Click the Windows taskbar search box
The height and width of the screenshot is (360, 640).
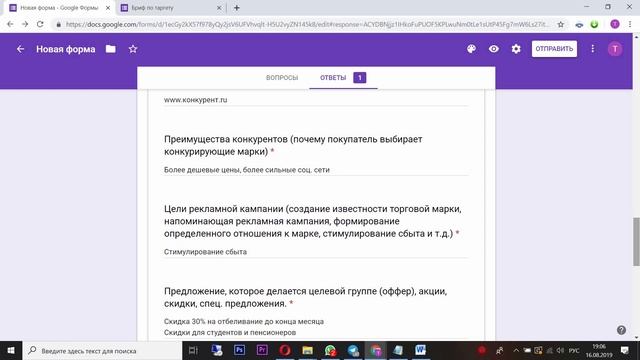tap(102, 351)
